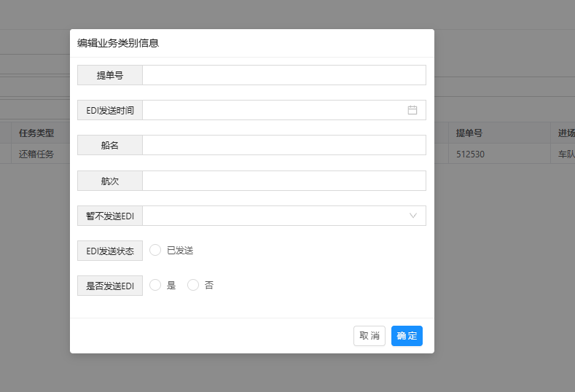Viewport: 575px width, 392px height.
Task: Choose 否 for 是否发送EDI
Action: tap(193, 286)
